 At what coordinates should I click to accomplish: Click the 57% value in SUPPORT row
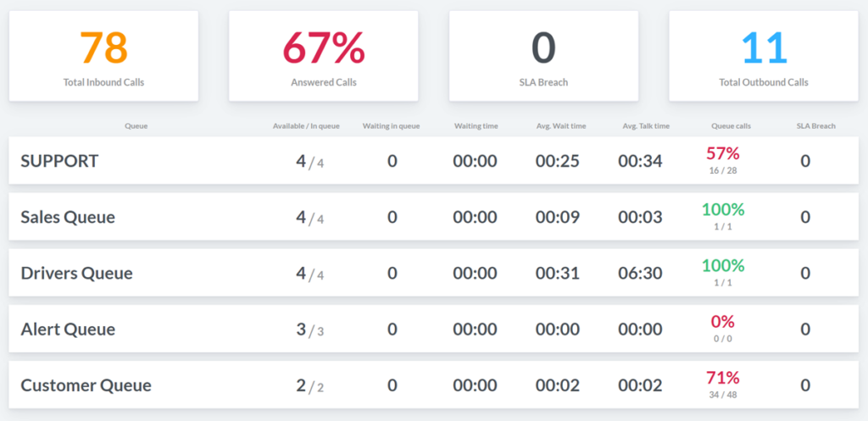tap(723, 153)
